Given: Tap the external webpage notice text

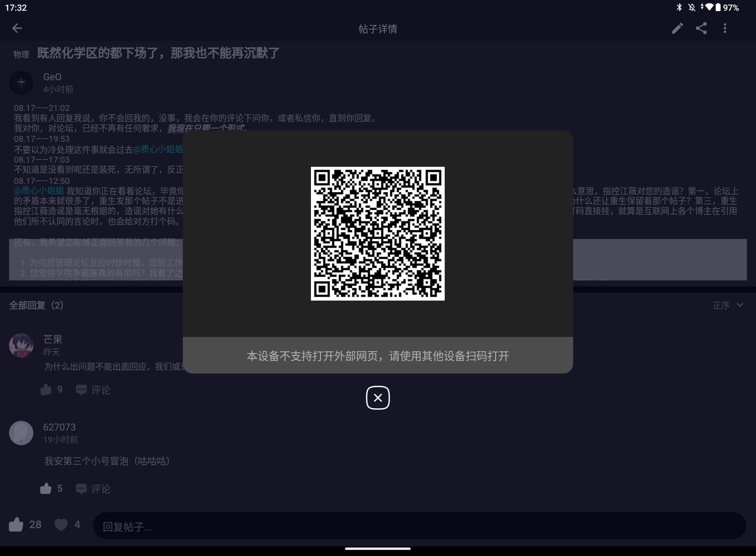Looking at the screenshot, I should 378,356.
